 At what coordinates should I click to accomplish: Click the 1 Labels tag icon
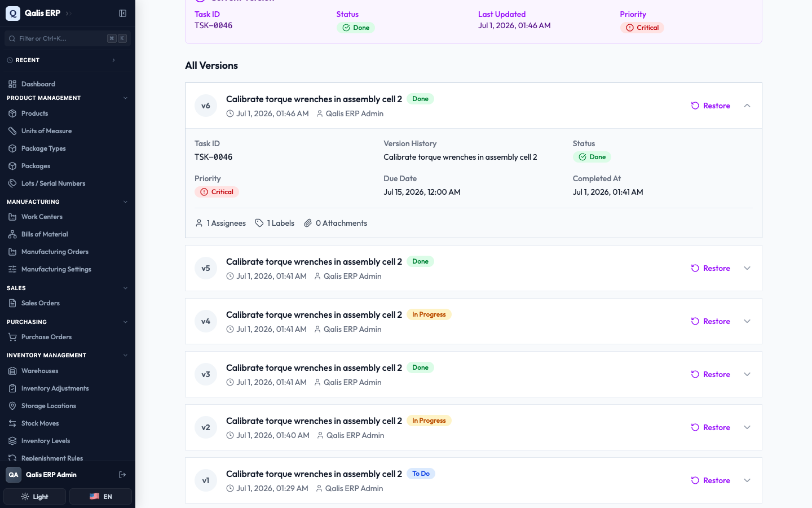(259, 223)
